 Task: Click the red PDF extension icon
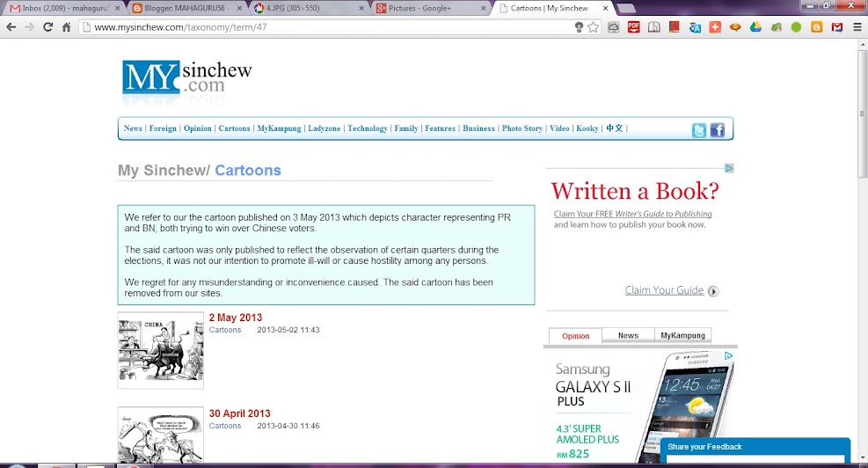(634, 27)
